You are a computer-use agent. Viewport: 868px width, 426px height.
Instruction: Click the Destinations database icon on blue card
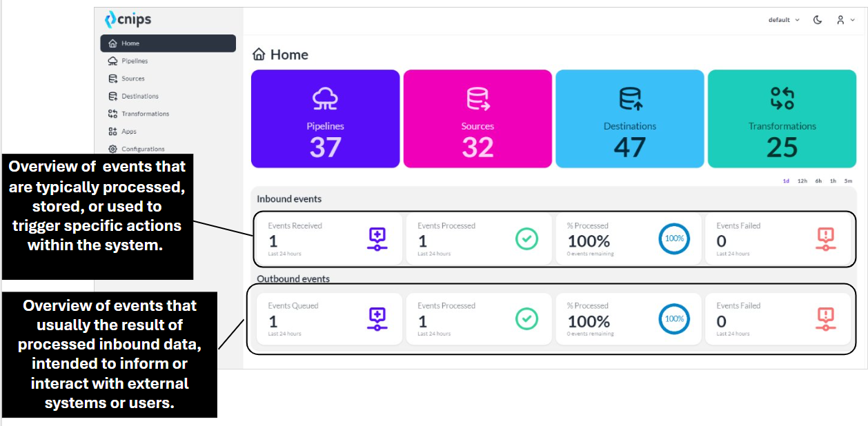pyautogui.click(x=630, y=99)
